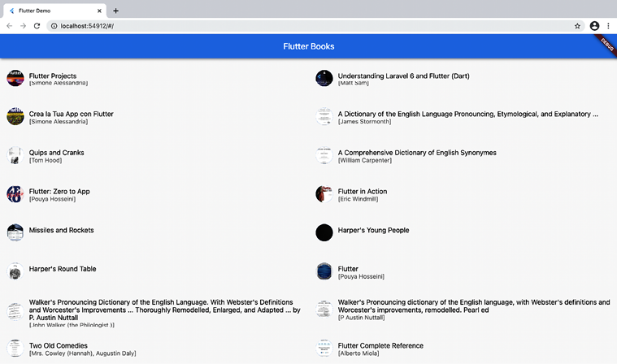Image resolution: width=617 pixels, height=364 pixels.
Task: Open the Crea la Tua App con Flutter title
Action: [72, 114]
